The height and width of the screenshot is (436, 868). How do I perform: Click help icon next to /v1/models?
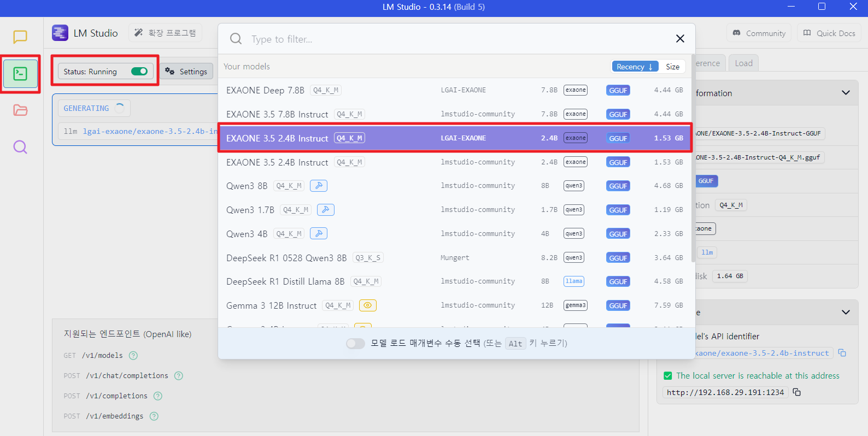pos(133,356)
